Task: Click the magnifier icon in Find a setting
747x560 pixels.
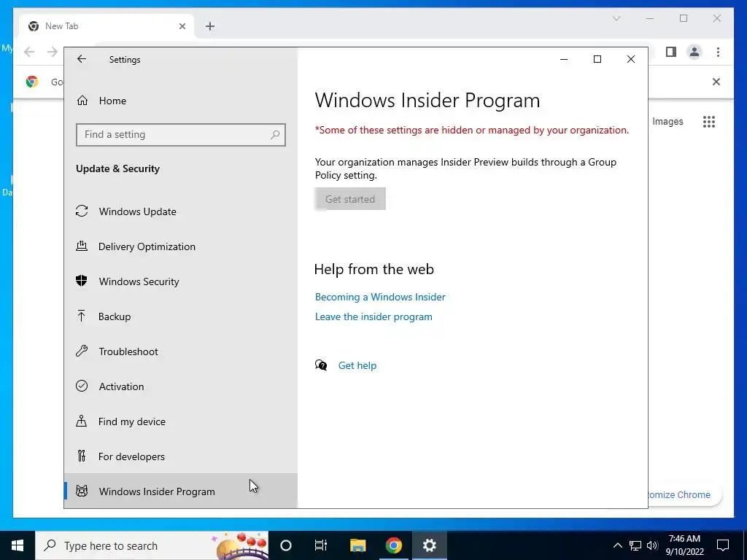Action: coord(275,135)
